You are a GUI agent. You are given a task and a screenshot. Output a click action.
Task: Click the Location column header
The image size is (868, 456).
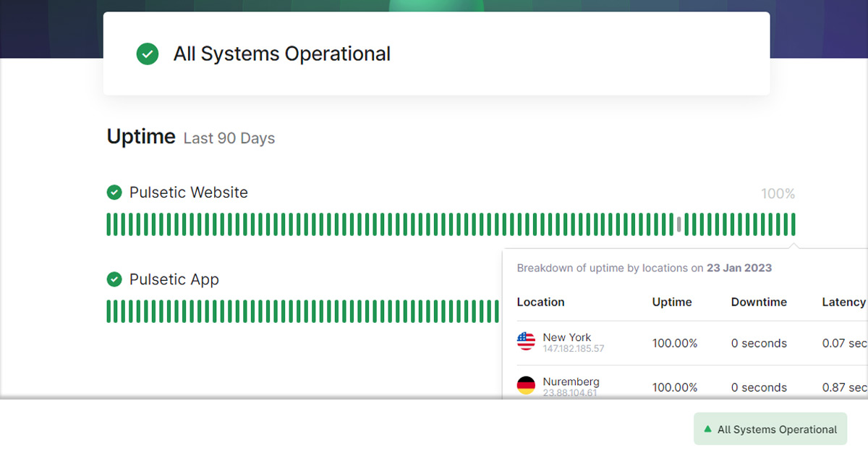click(x=541, y=302)
